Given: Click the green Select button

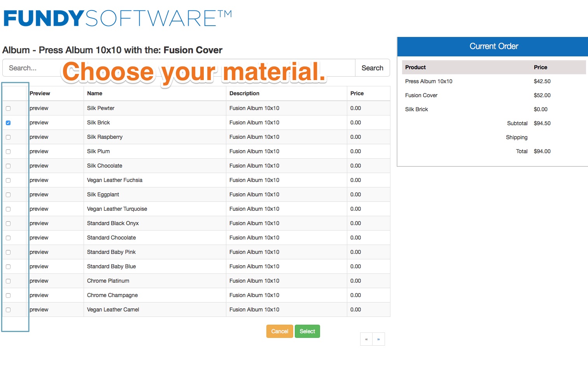Looking at the screenshot, I should tap(307, 331).
